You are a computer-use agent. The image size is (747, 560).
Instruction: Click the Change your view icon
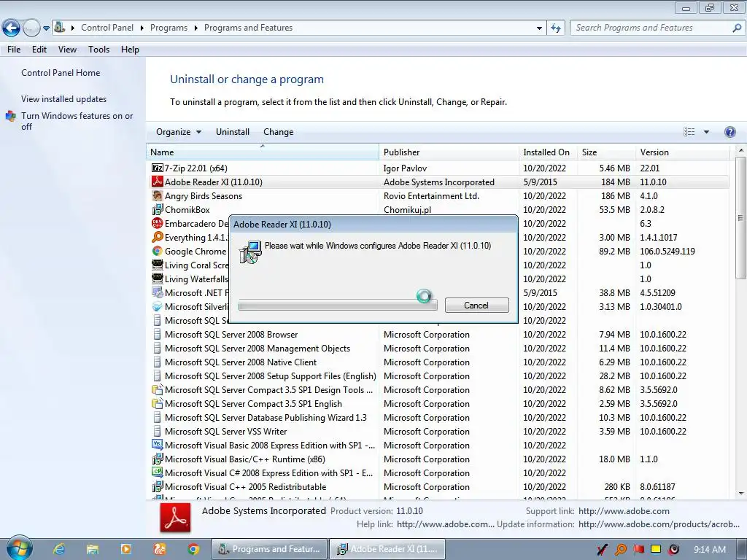pos(689,132)
